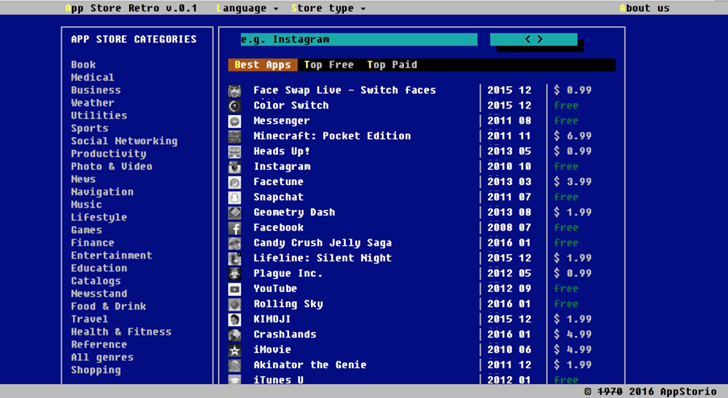This screenshot has height=398, width=728.
Task: Click the Candy Crush Jelly Saga icon
Action: pos(234,243)
